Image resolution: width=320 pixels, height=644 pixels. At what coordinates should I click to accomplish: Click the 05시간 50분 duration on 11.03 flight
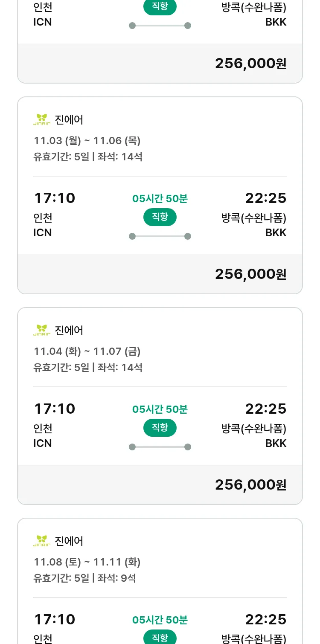coord(160,199)
